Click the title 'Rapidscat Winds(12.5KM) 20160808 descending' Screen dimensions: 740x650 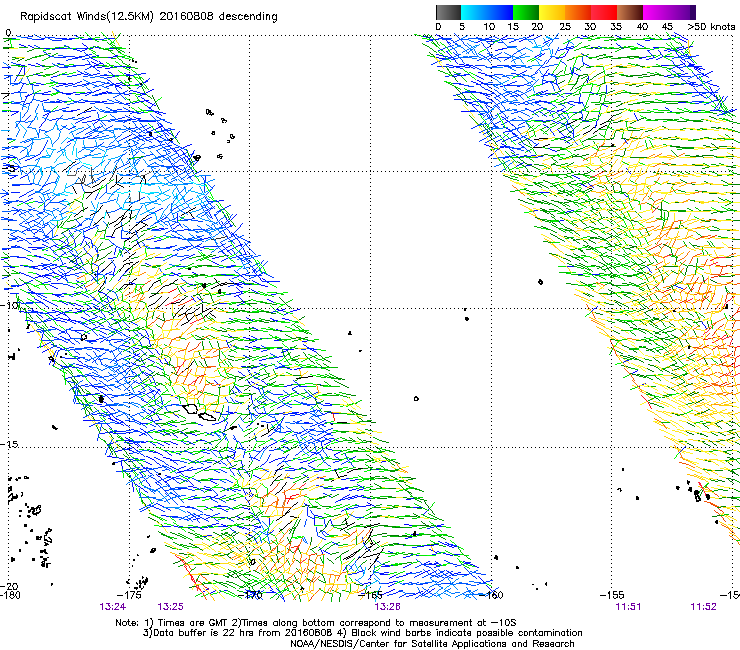point(149,17)
